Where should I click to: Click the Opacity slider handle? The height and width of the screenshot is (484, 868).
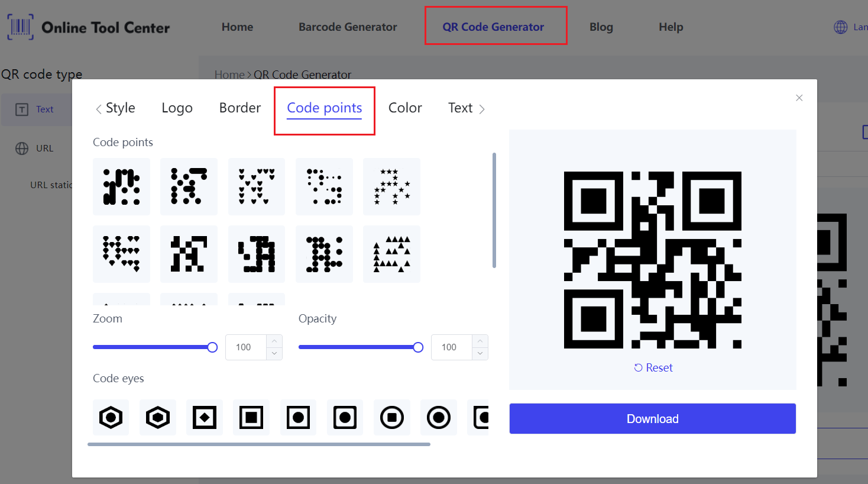tap(418, 347)
